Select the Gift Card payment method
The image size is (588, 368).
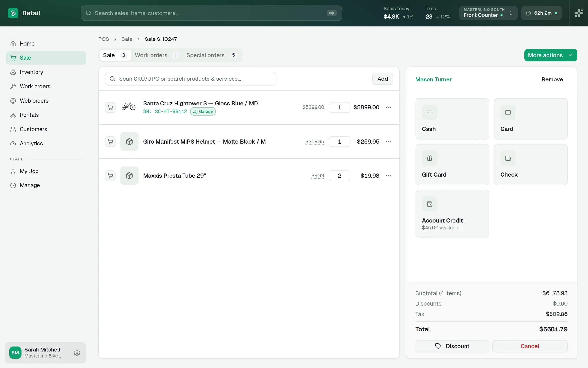pos(452,165)
